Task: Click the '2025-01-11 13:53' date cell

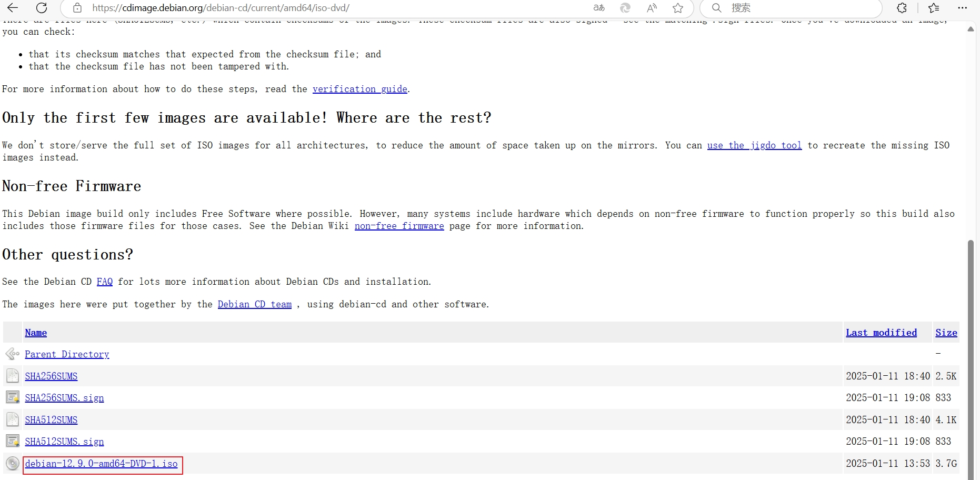Action: pyautogui.click(x=888, y=464)
